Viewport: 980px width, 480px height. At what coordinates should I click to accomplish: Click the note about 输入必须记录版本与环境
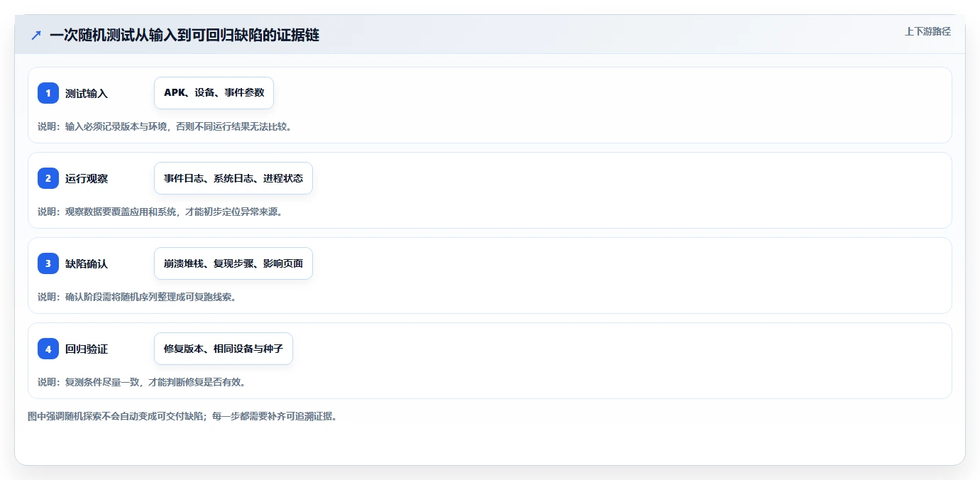[165, 126]
